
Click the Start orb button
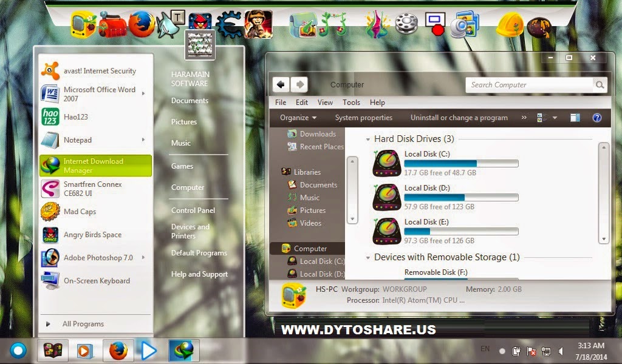pyautogui.click(x=18, y=350)
